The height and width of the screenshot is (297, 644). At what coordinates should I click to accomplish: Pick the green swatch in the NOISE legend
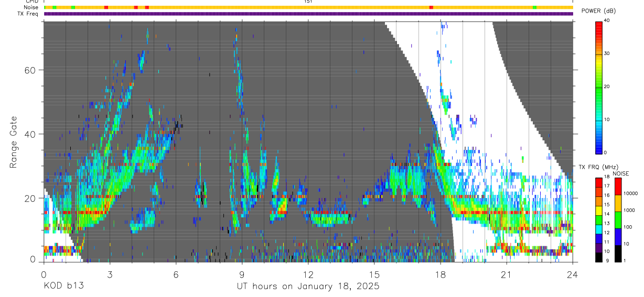pyautogui.click(x=617, y=219)
